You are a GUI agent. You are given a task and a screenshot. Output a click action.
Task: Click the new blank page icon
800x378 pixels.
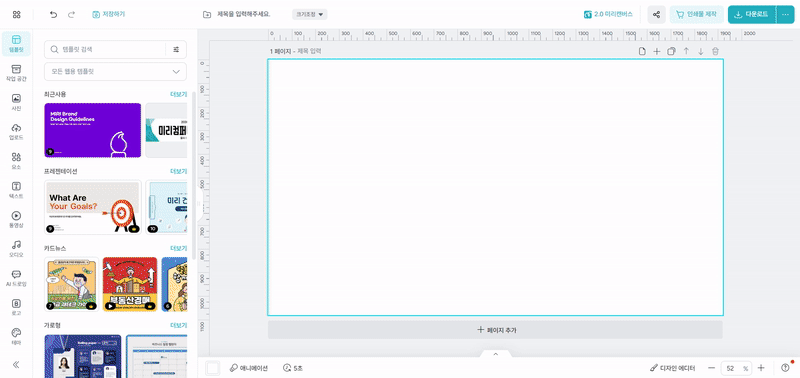642,51
